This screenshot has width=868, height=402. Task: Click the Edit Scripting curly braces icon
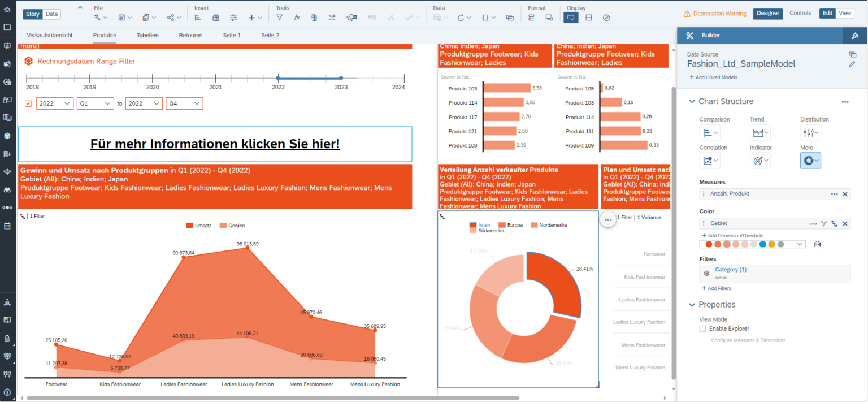click(485, 18)
